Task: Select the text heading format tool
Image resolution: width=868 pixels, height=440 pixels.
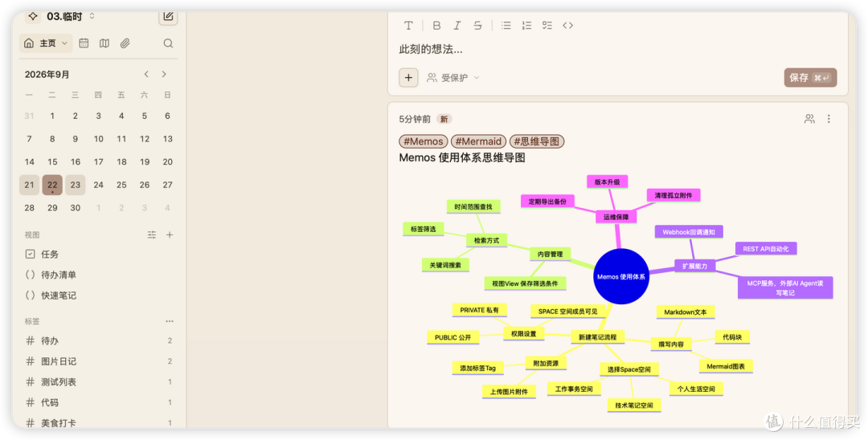Action: pyautogui.click(x=408, y=26)
